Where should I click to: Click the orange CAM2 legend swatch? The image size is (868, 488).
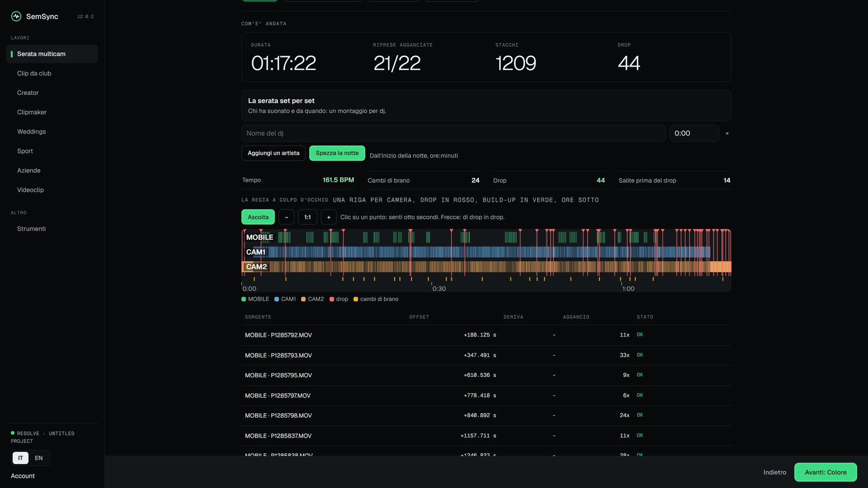tap(303, 299)
